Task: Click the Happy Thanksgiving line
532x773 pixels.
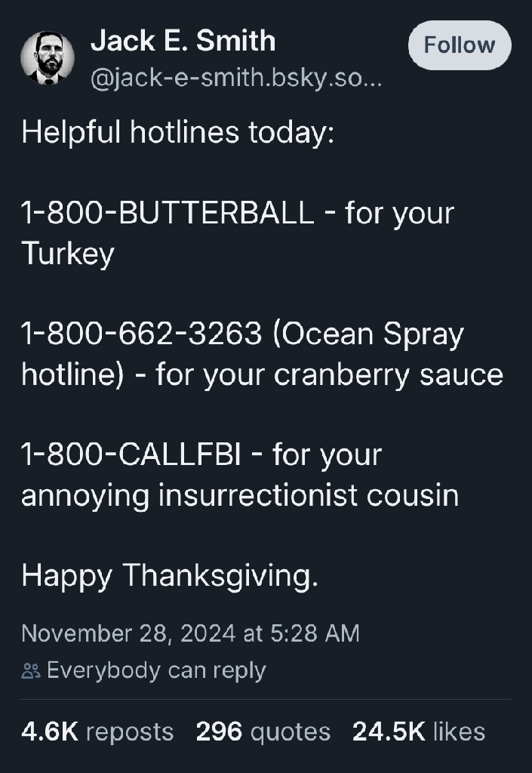Action: [x=170, y=575]
